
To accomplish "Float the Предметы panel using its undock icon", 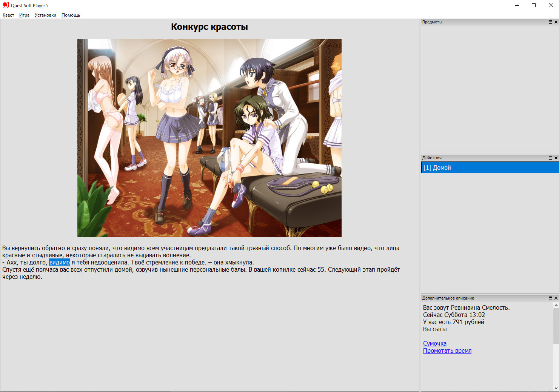I will [x=550, y=22].
